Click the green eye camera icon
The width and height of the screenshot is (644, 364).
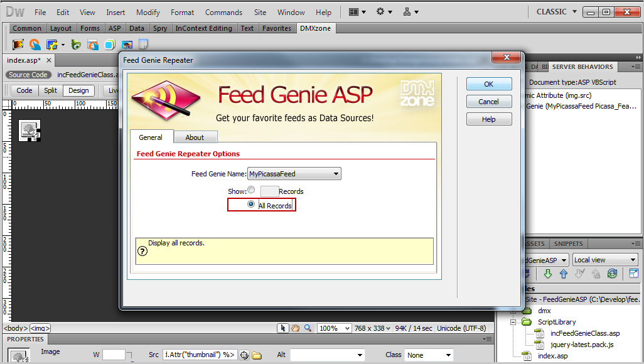click(76, 45)
